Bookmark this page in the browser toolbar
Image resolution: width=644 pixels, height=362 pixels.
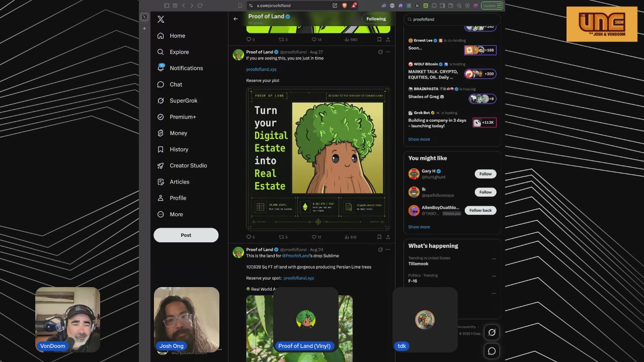tap(240, 6)
